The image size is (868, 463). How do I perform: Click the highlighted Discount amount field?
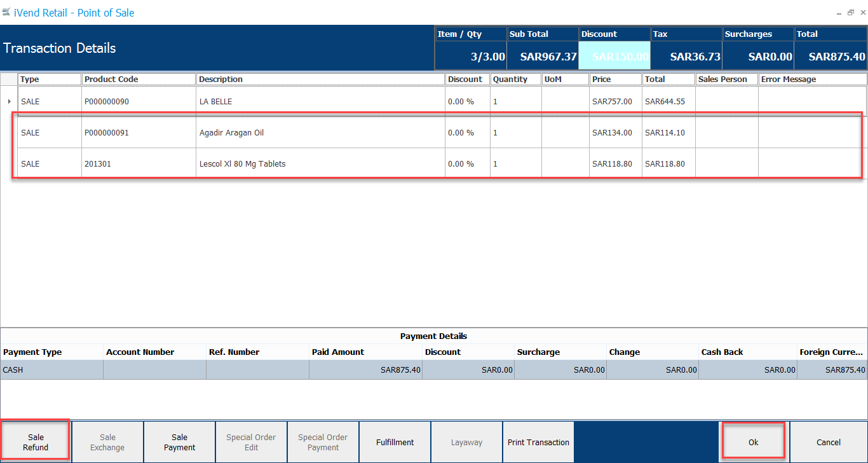click(x=614, y=57)
